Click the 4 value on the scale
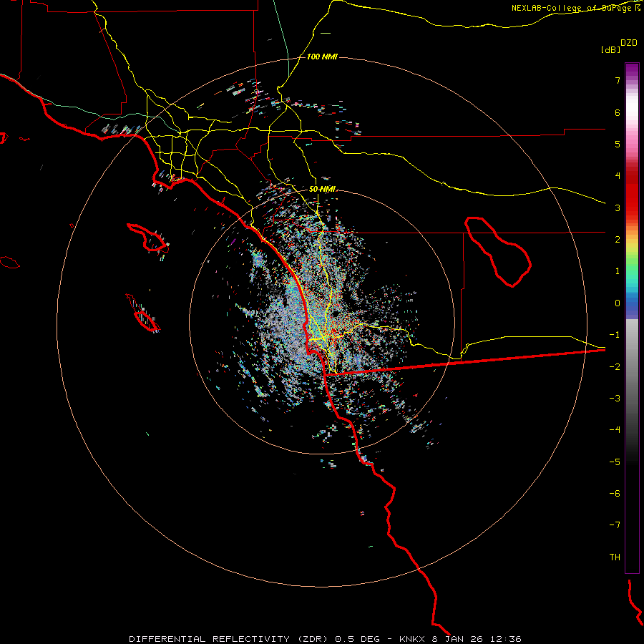 pos(618,176)
